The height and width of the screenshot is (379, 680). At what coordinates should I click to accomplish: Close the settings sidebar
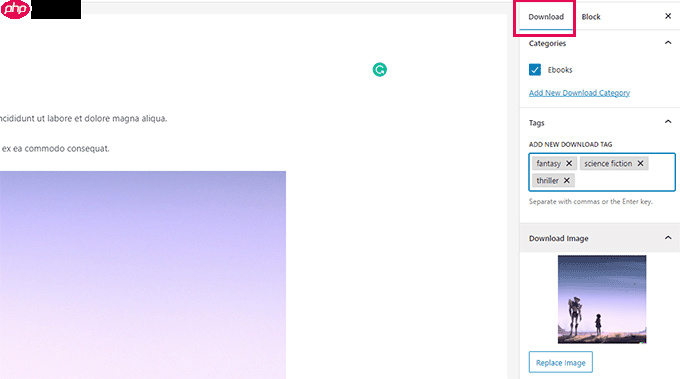coord(668,16)
